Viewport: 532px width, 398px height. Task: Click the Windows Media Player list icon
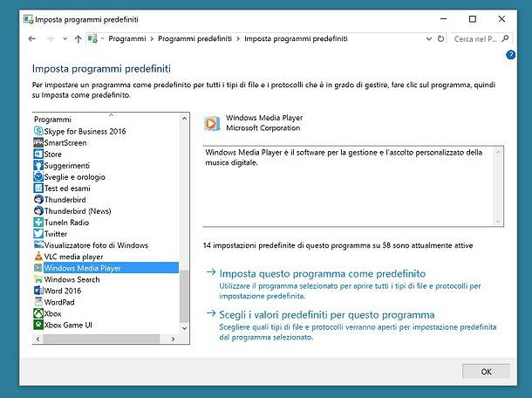(38, 268)
